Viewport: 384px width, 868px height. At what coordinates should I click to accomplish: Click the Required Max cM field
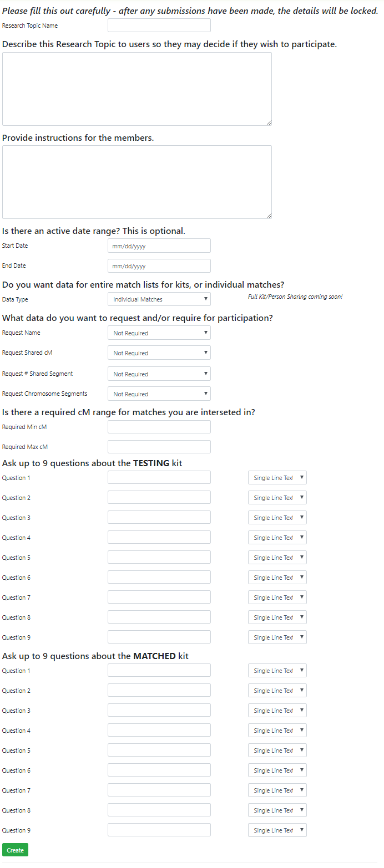click(x=159, y=447)
